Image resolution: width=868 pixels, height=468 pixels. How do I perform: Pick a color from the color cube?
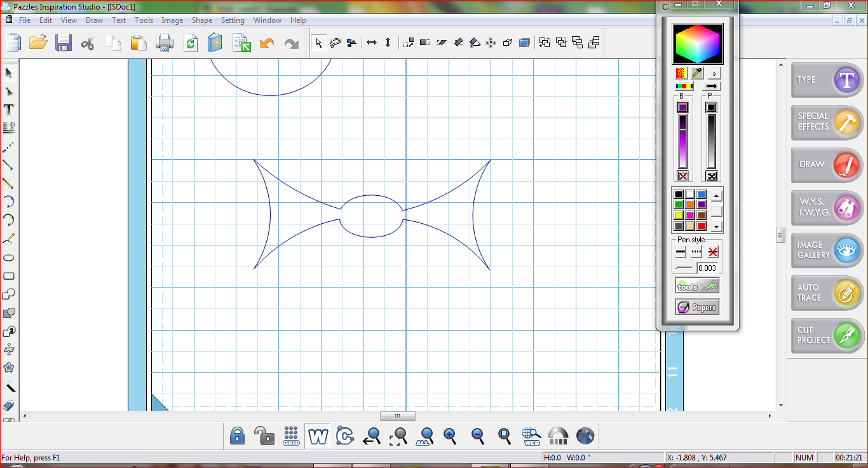point(698,43)
